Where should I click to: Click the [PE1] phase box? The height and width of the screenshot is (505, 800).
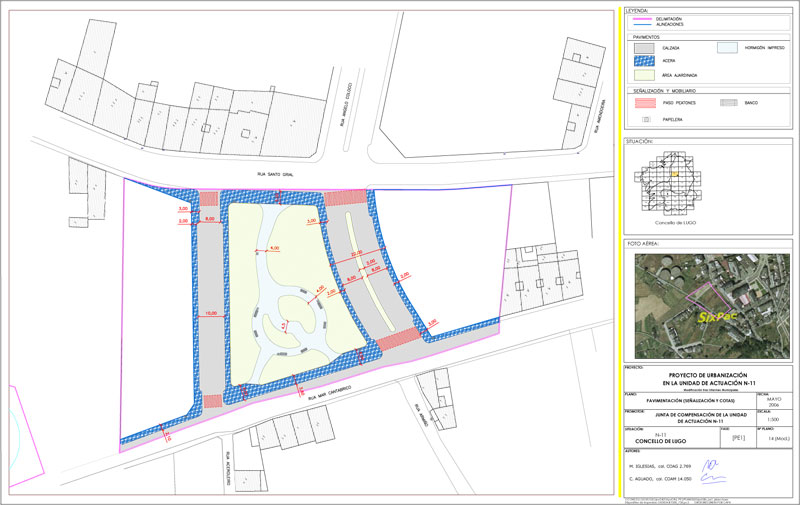(x=739, y=437)
